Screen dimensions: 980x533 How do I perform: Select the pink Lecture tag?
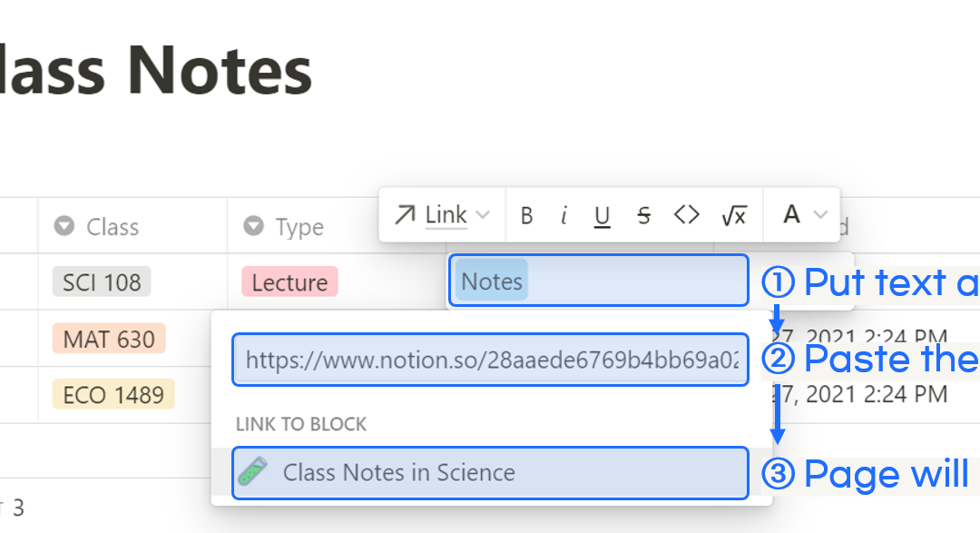click(x=290, y=282)
